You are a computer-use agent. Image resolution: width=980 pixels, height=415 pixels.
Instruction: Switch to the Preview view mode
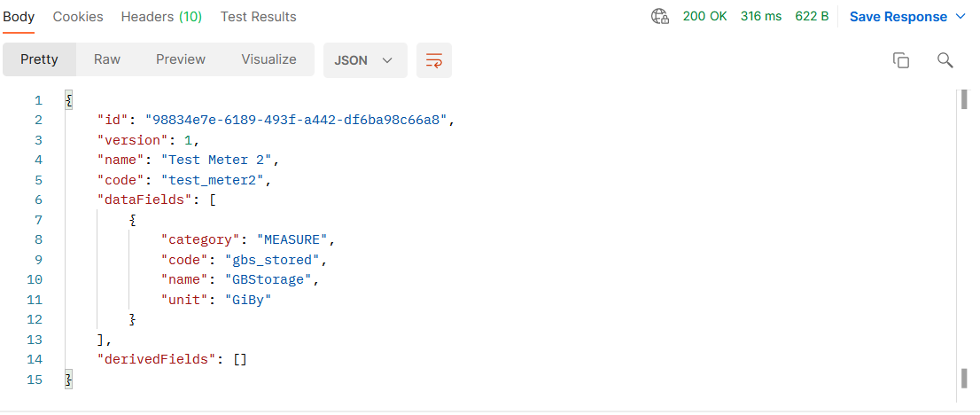(x=181, y=59)
